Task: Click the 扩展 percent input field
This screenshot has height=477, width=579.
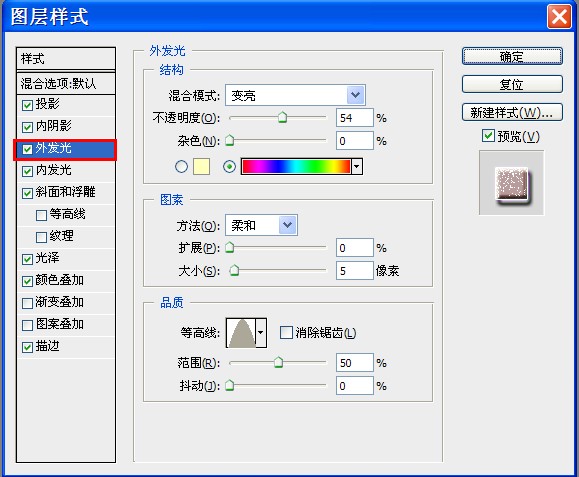Action: 354,247
